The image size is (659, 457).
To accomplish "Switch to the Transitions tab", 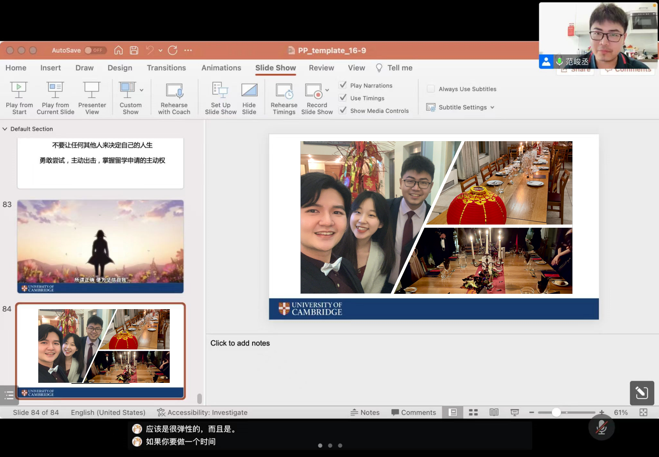I will [166, 68].
